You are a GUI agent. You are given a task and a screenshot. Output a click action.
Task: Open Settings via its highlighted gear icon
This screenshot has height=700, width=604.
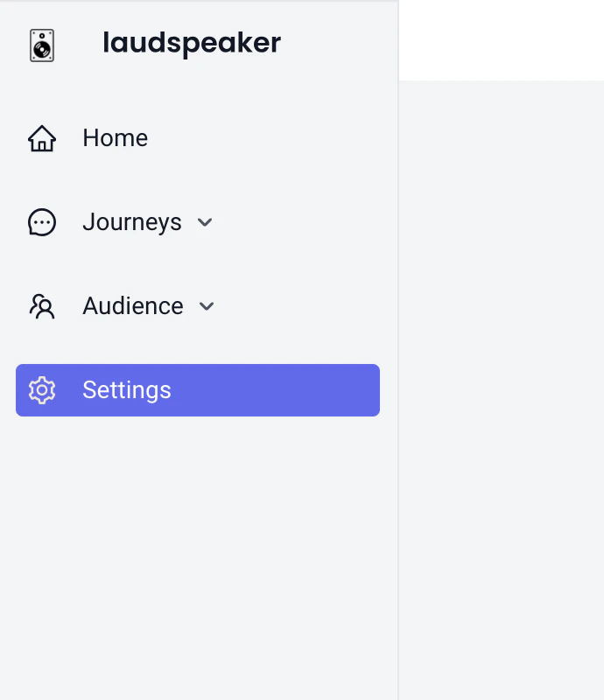41,390
